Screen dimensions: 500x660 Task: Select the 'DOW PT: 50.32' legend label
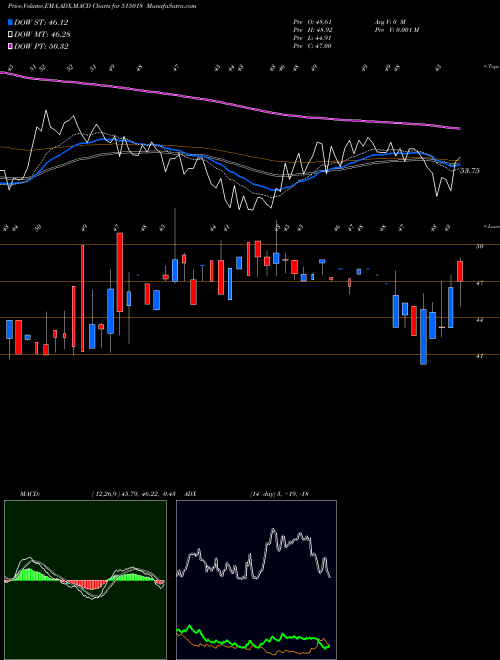(41, 46)
